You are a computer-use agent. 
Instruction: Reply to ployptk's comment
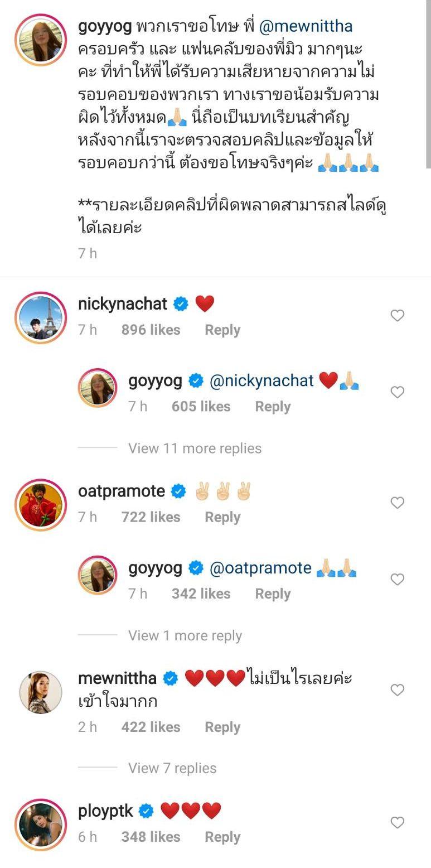pos(222,837)
